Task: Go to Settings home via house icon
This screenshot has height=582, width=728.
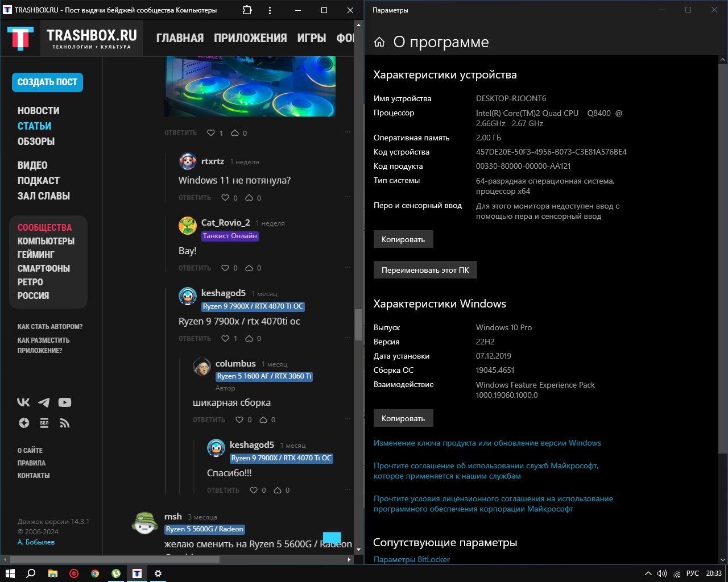Action: tap(379, 42)
